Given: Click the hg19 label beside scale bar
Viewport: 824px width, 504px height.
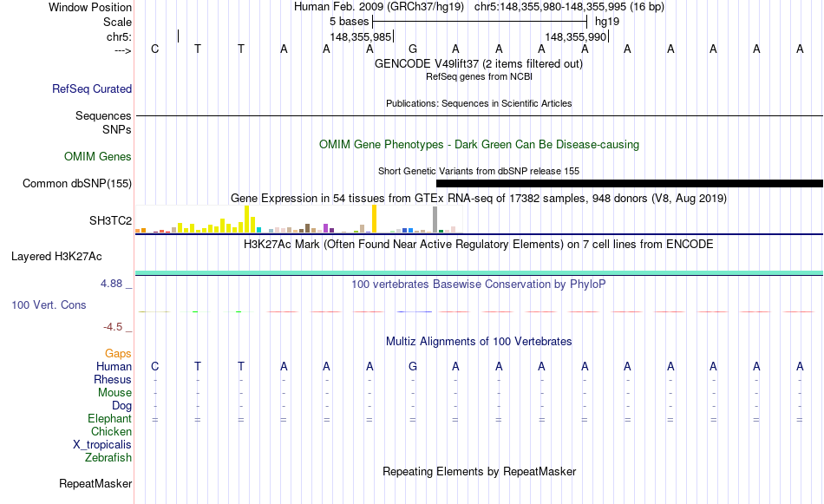Looking at the screenshot, I should [x=607, y=22].
